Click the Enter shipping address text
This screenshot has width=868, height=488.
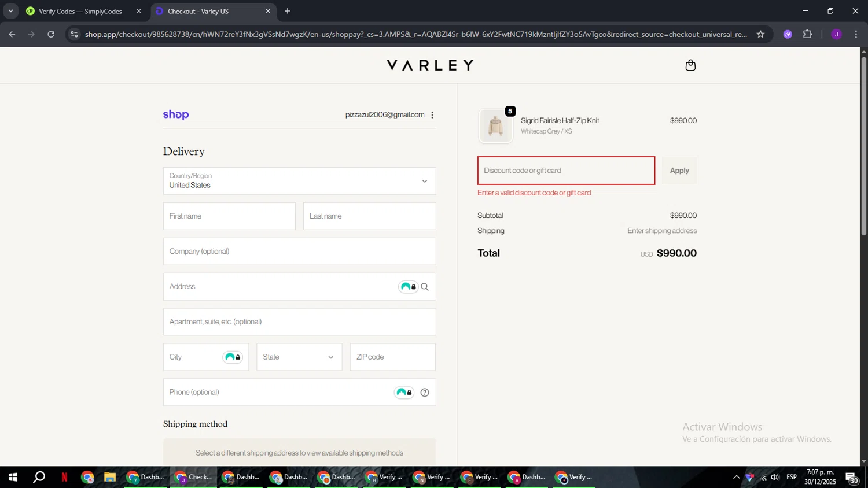tap(662, 231)
